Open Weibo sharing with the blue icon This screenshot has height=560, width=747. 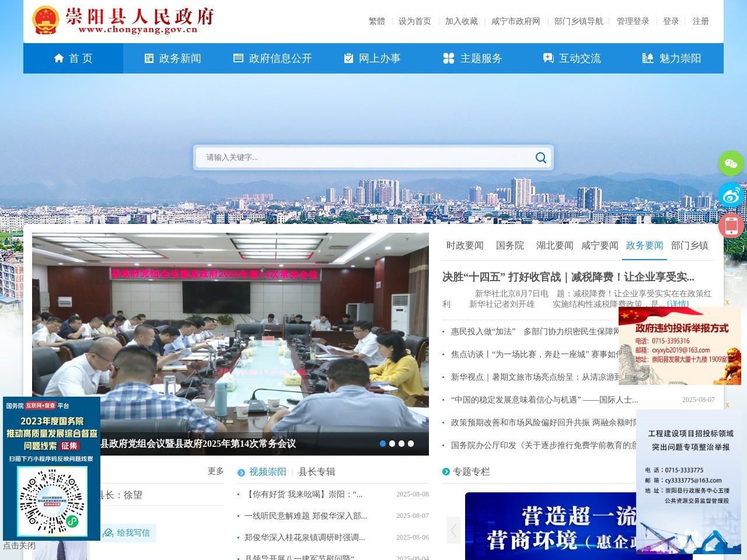click(731, 194)
